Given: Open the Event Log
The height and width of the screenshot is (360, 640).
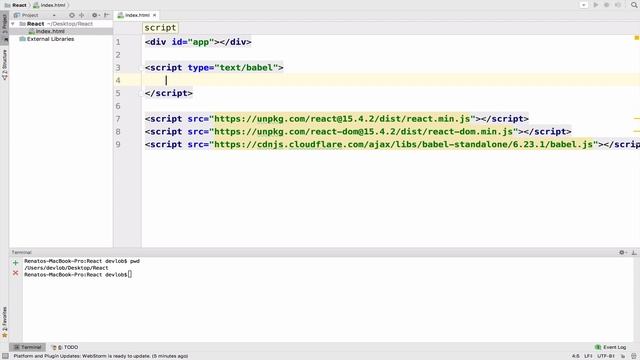Looking at the screenshot, I should [x=611, y=347].
